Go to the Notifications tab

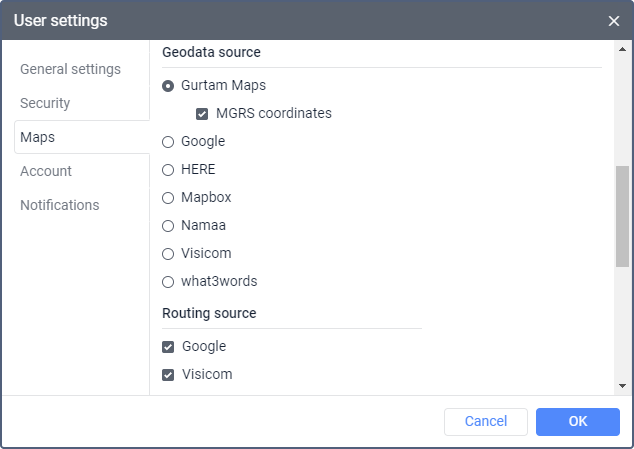(60, 205)
